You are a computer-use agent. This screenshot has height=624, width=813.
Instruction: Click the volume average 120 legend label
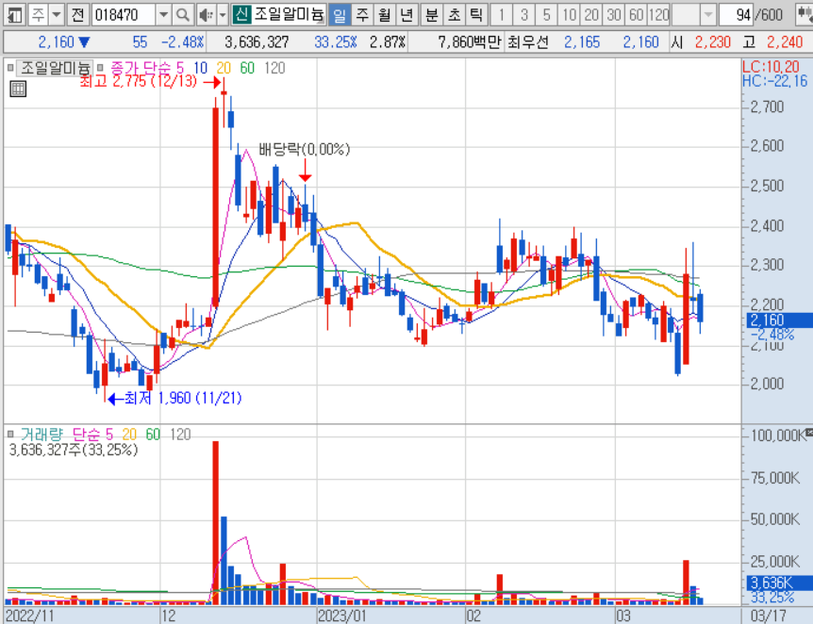click(x=180, y=434)
